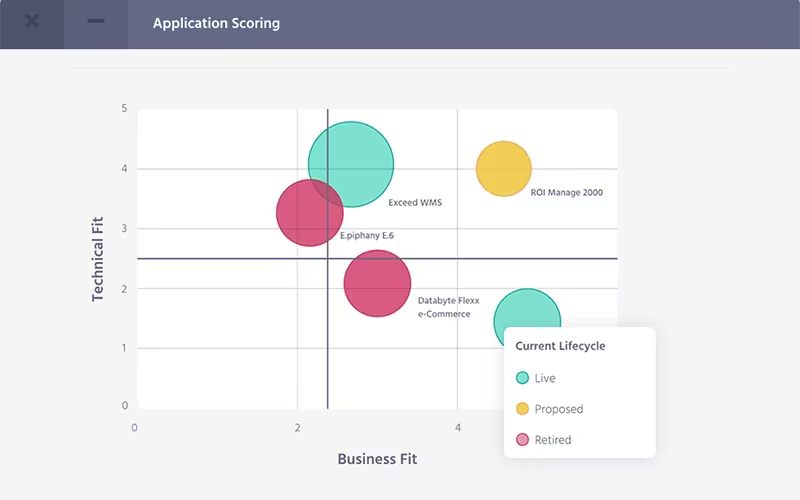Toggle the Live lifecycle legend swatch

point(522,378)
